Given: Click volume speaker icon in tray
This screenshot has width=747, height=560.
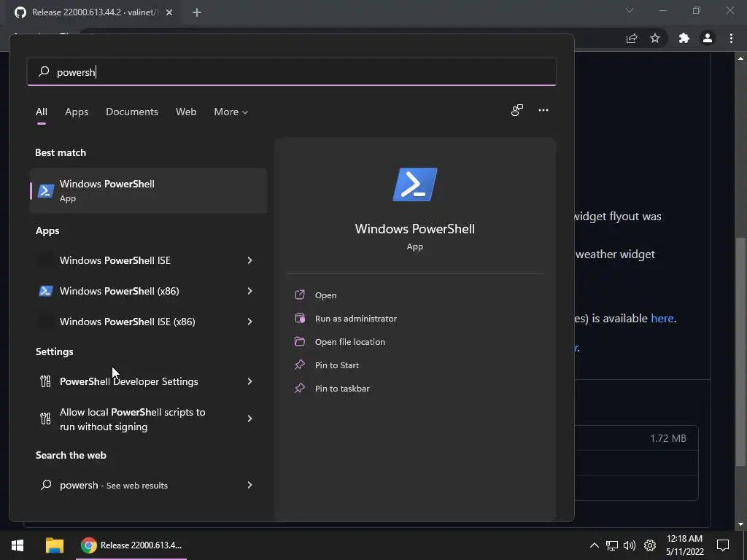Looking at the screenshot, I should coord(630,545).
